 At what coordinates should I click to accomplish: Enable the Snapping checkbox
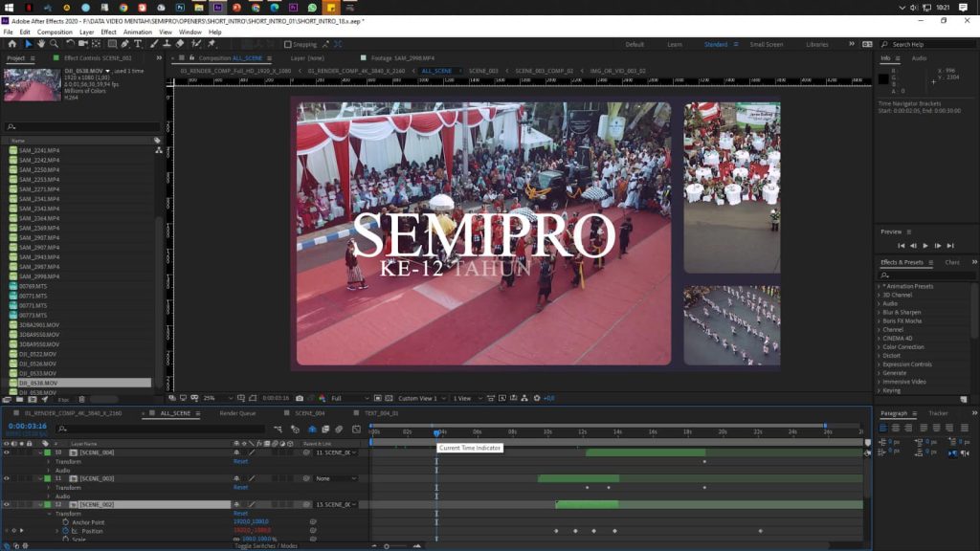(x=288, y=44)
